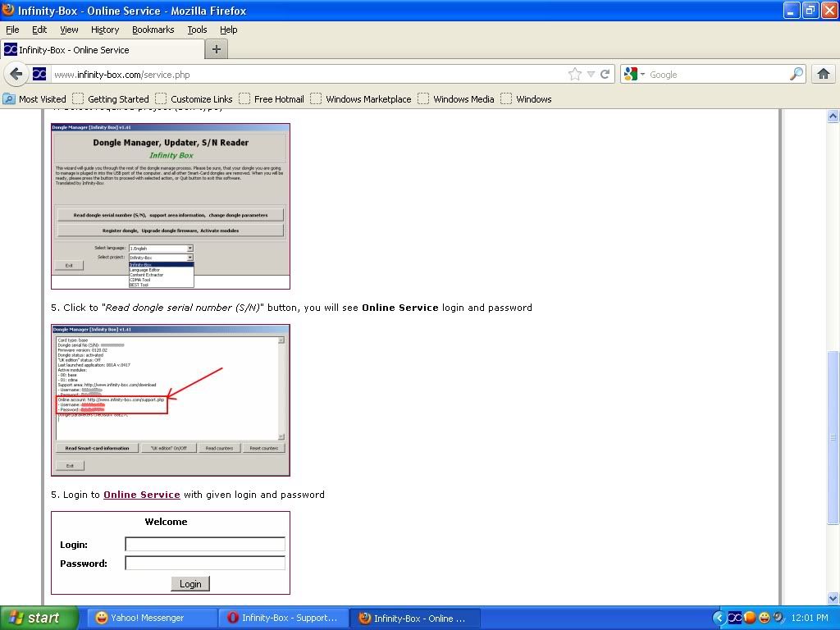The image size is (840, 630).
Task: Click the Windows flag logo on start
Action: pos(16,618)
